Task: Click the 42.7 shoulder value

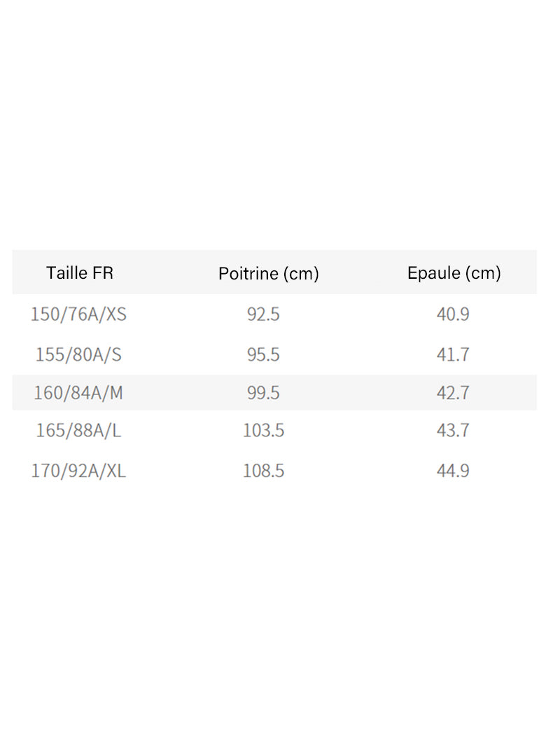Action: (x=453, y=392)
